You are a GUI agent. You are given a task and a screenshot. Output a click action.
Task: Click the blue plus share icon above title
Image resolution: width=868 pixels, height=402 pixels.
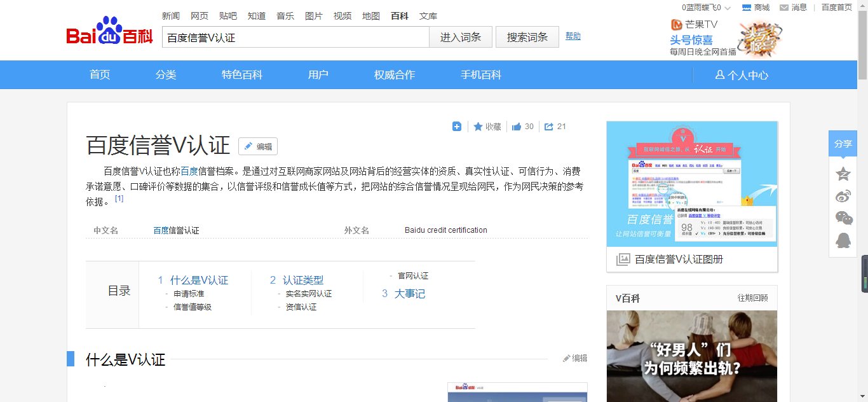(456, 126)
